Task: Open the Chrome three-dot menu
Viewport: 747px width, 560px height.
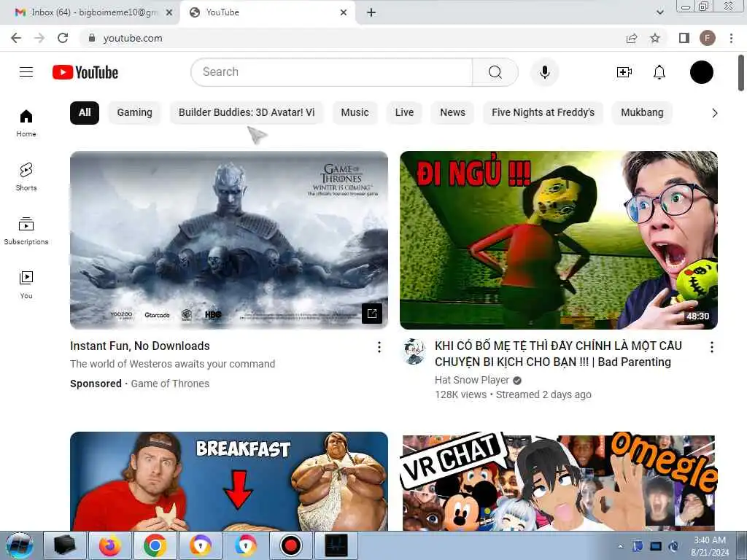Action: (x=731, y=38)
